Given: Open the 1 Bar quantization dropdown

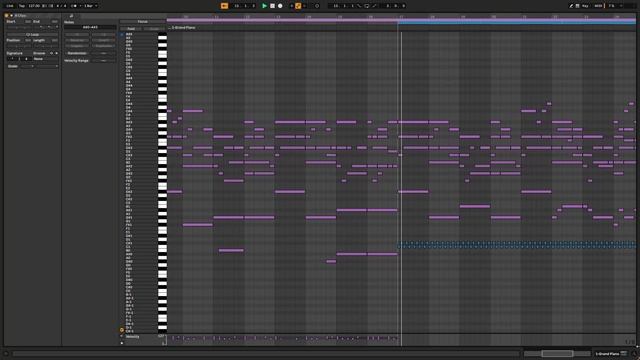Looking at the screenshot, I should point(91,6).
